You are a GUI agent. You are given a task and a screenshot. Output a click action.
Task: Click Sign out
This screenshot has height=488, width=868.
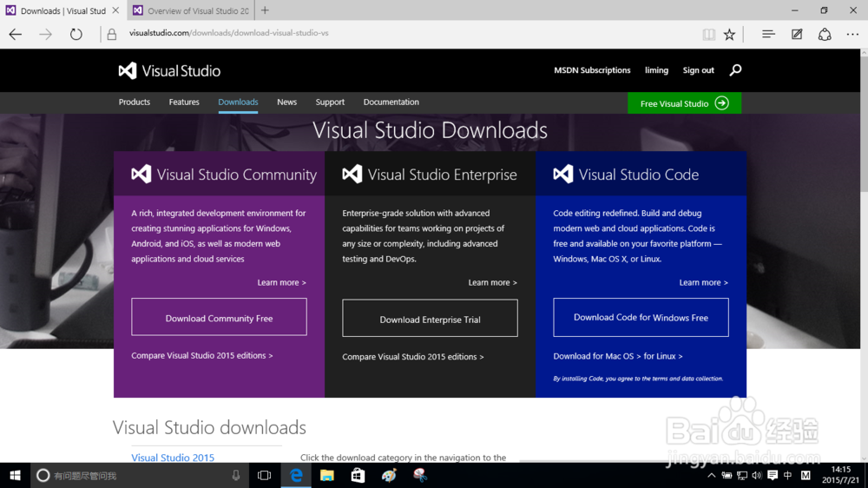pyautogui.click(x=698, y=70)
